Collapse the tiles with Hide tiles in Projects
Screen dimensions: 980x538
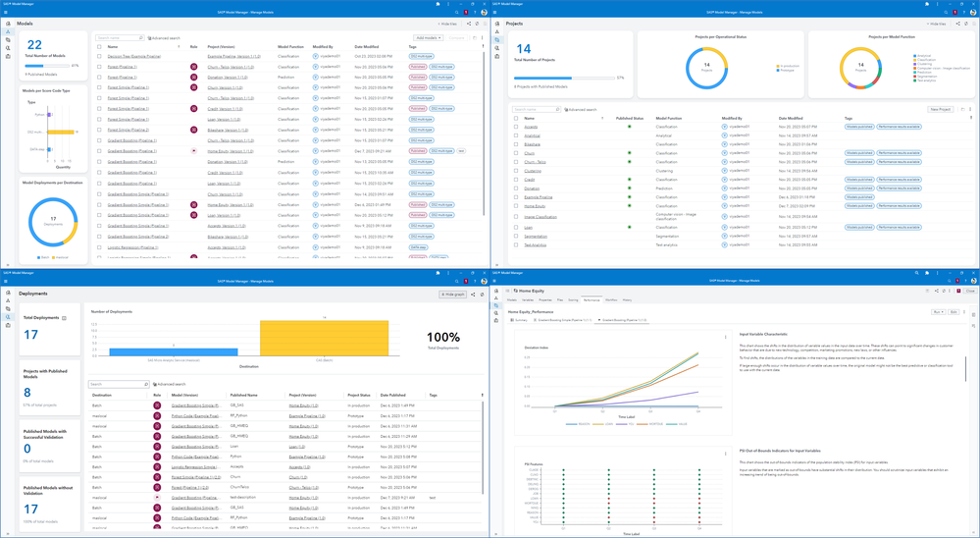pyautogui.click(x=937, y=24)
